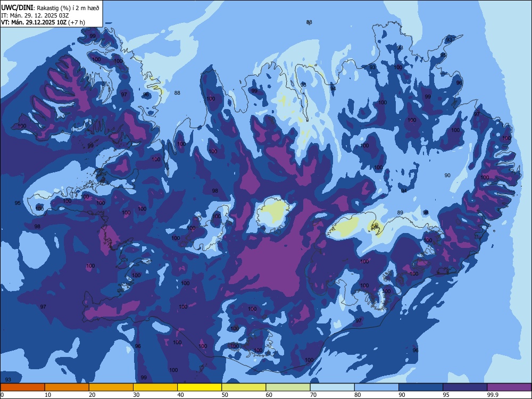This screenshot has width=532, height=399.
Task: Select the '95' value off the west coast
Action: pyautogui.click(x=18, y=203)
